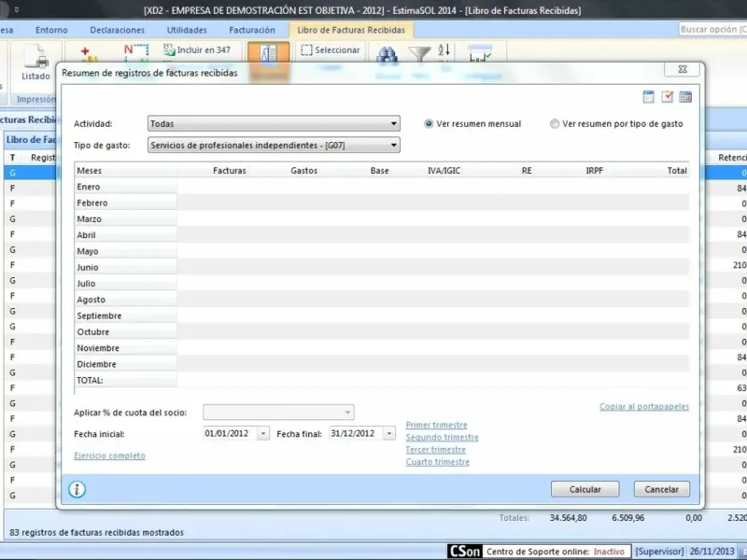
Task: Click the Listado printer icon
Action: pyautogui.click(x=36, y=56)
